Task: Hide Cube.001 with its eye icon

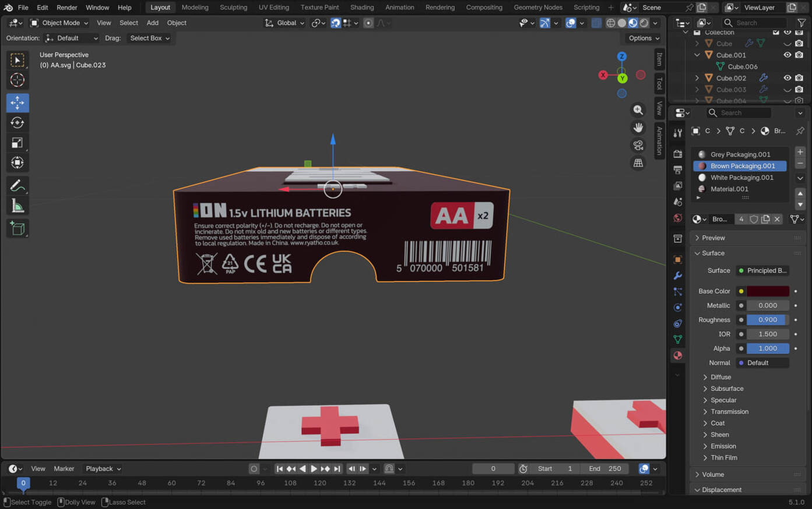Action: 787,55
